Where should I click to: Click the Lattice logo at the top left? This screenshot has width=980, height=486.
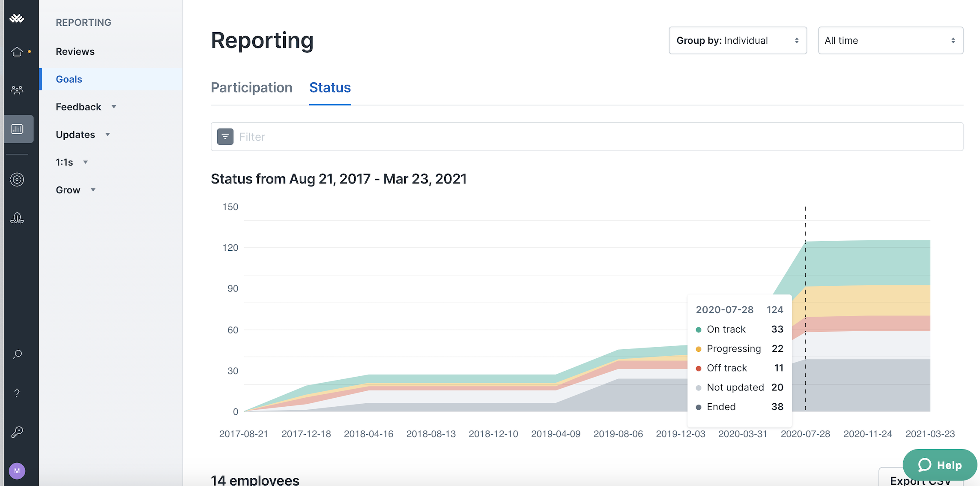[16, 18]
